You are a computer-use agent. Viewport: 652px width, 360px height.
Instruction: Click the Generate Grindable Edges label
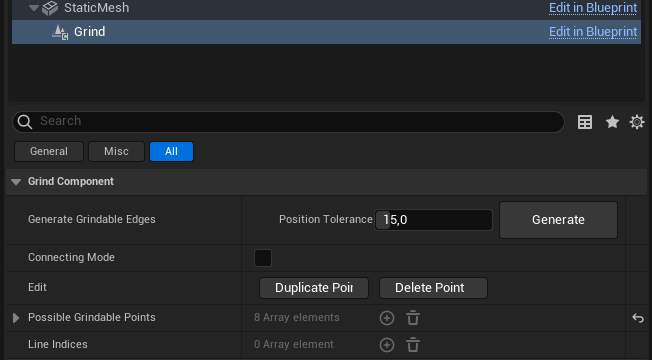(91, 219)
